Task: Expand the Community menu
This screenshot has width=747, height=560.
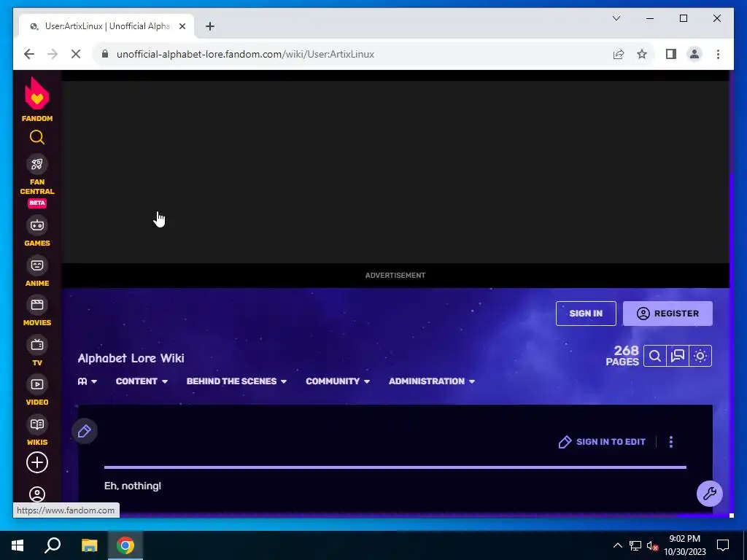Action: click(x=338, y=381)
